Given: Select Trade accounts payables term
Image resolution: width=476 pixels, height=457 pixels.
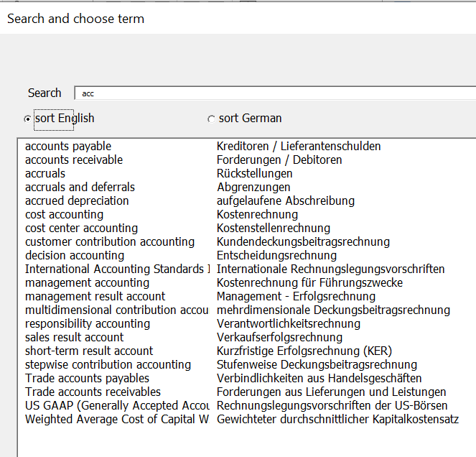Looking at the screenshot, I should 87,379.
